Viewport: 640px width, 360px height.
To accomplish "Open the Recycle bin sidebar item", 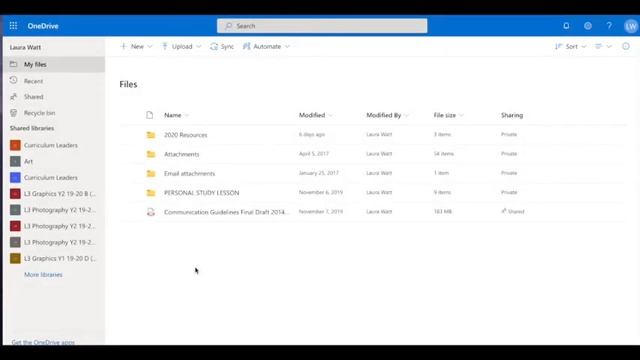I will [54, 113].
